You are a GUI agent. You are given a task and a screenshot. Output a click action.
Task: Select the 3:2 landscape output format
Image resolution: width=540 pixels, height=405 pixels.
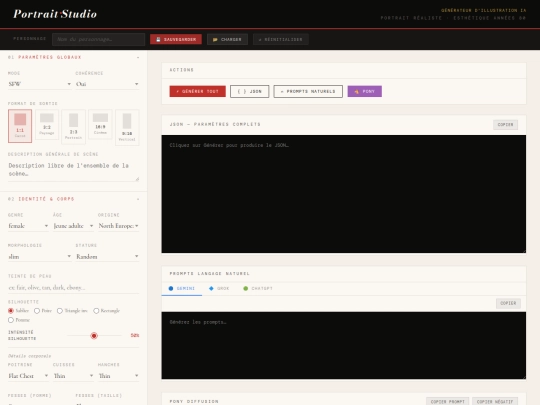tap(47, 124)
